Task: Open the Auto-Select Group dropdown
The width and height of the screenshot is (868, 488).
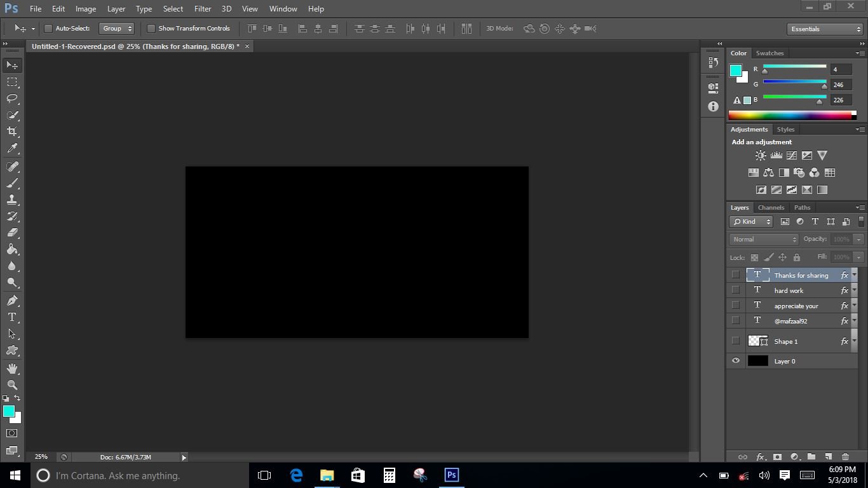Action: point(117,29)
